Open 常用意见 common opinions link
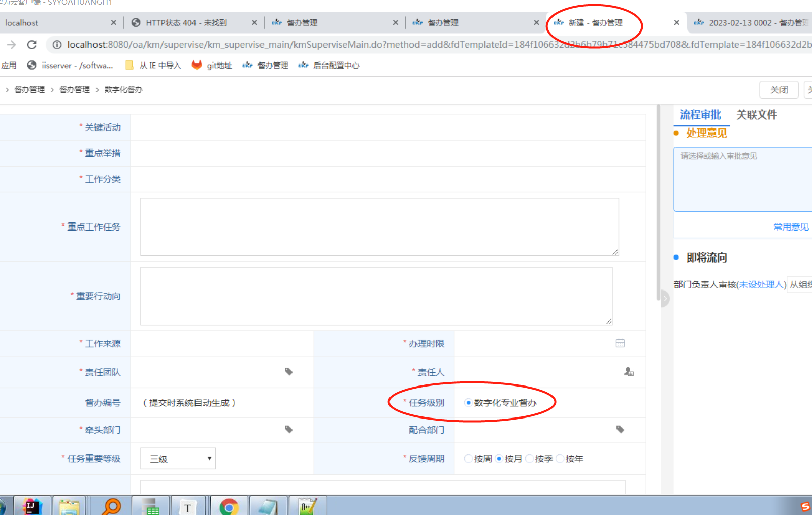812x515 pixels. pos(791,227)
